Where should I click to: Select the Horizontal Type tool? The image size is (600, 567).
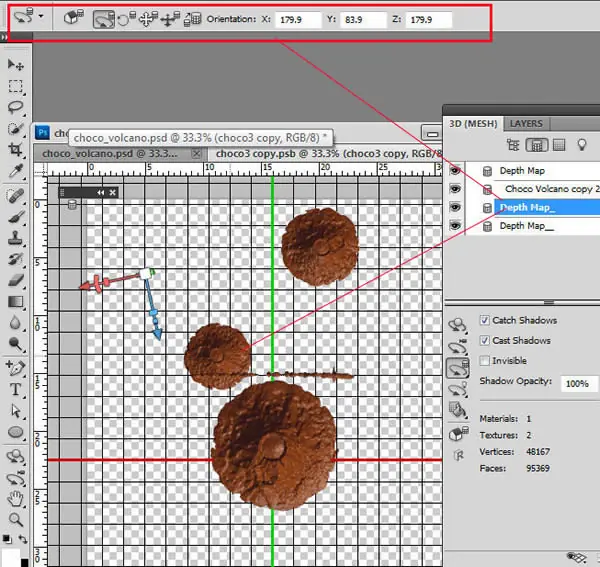coord(15,389)
